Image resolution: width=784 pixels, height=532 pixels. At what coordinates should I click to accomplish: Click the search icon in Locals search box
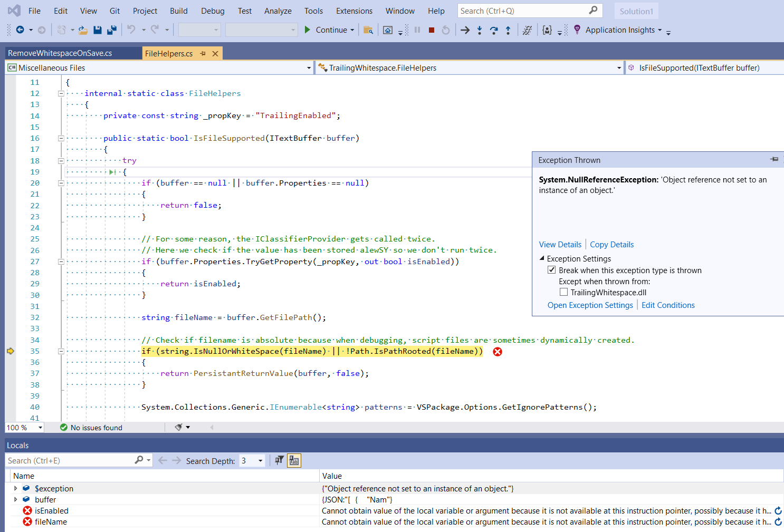(139, 460)
